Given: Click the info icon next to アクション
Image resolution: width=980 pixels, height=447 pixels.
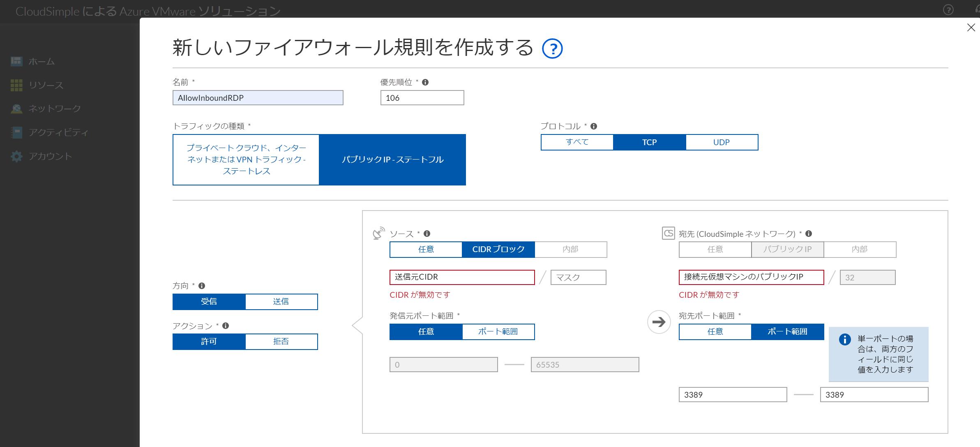Looking at the screenshot, I should (x=226, y=326).
